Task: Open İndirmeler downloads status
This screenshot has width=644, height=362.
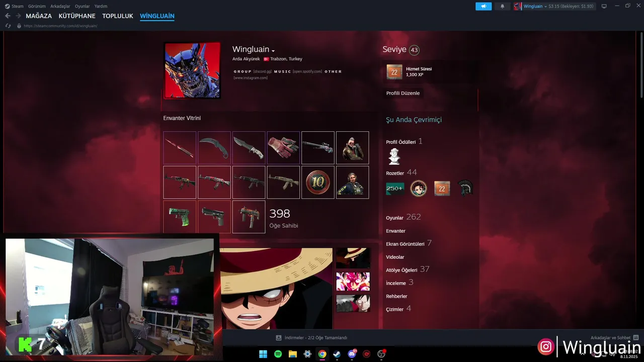Action: click(x=311, y=338)
